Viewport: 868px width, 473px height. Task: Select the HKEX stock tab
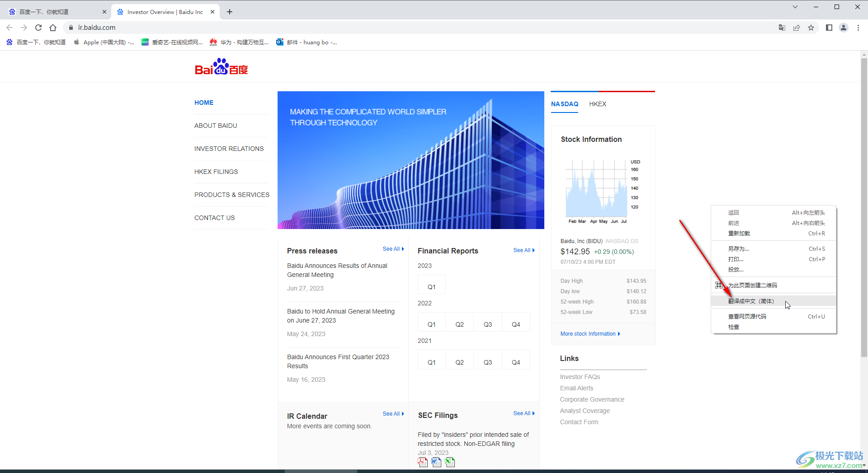click(598, 104)
